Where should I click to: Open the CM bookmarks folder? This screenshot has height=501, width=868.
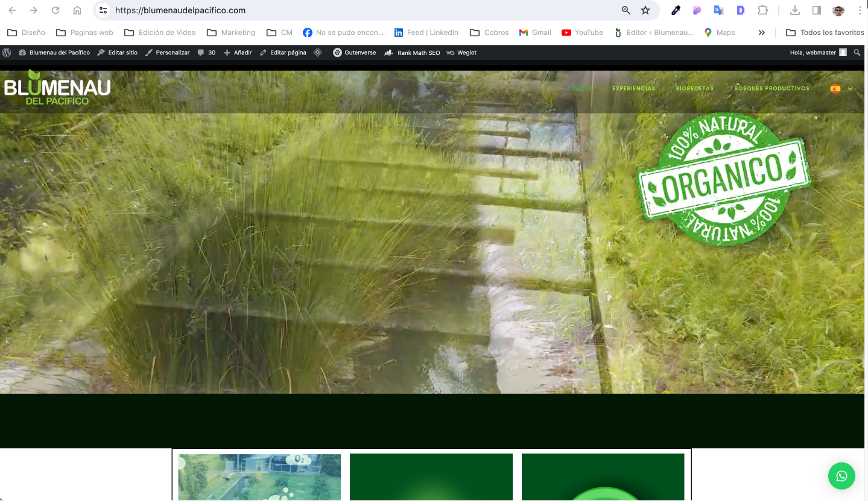(279, 33)
